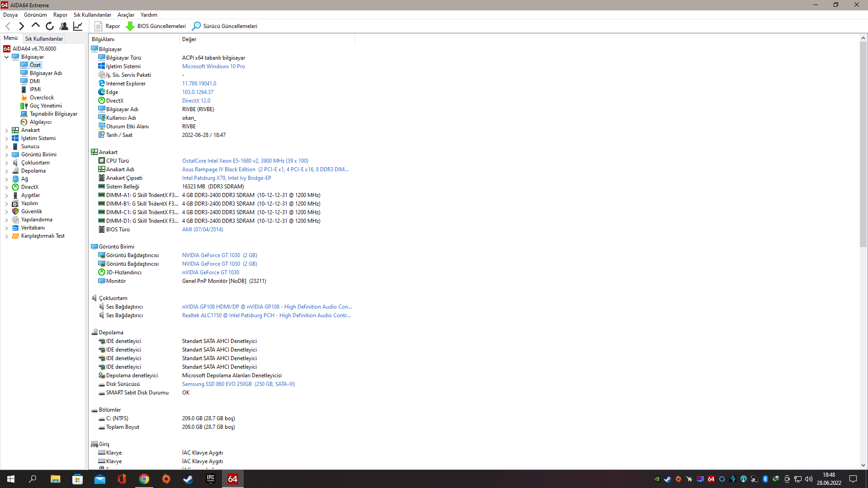Collapse the Bilgisayar tree node

[7, 57]
